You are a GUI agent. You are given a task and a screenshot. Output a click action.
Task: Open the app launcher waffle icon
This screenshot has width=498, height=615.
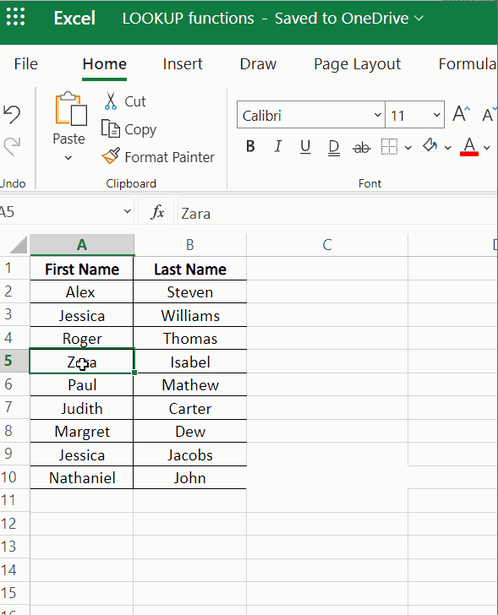pos(16,17)
